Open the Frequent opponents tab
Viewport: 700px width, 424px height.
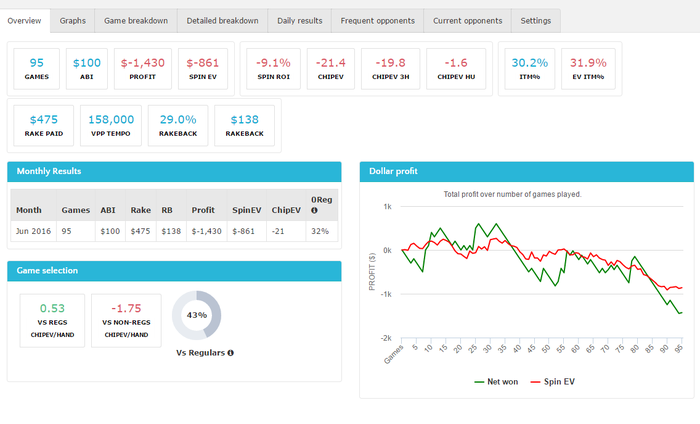click(377, 21)
